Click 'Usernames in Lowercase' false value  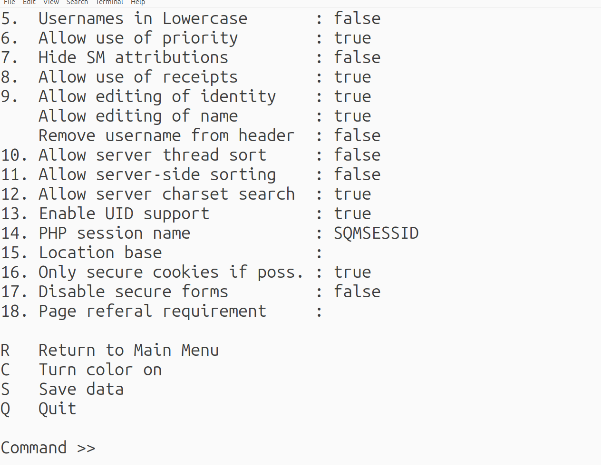tap(357, 18)
